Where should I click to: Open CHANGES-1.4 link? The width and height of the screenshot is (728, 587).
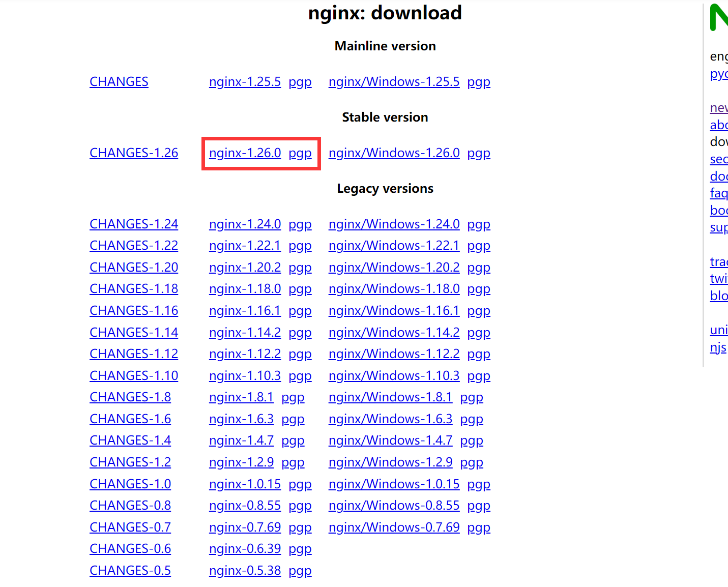pyautogui.click(x=130, y=441)
